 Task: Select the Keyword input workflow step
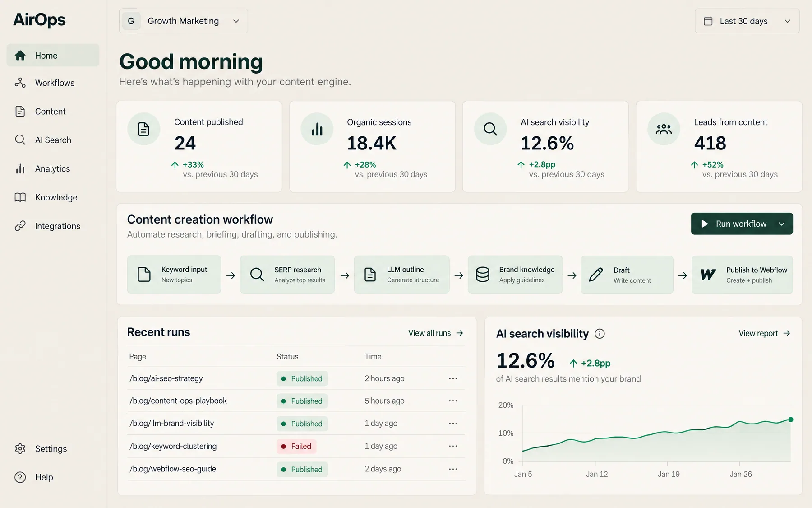click(174, 275)
